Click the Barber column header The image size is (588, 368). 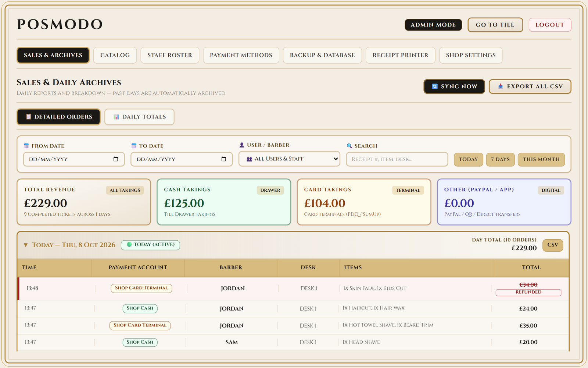pyautogui.click(x=231, y=268)
